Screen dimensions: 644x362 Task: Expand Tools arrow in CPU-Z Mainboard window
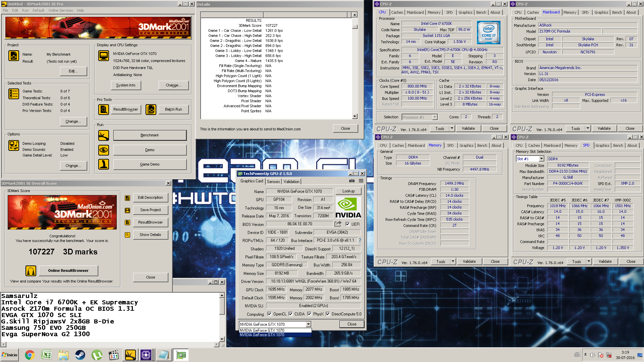coord(588,128)
